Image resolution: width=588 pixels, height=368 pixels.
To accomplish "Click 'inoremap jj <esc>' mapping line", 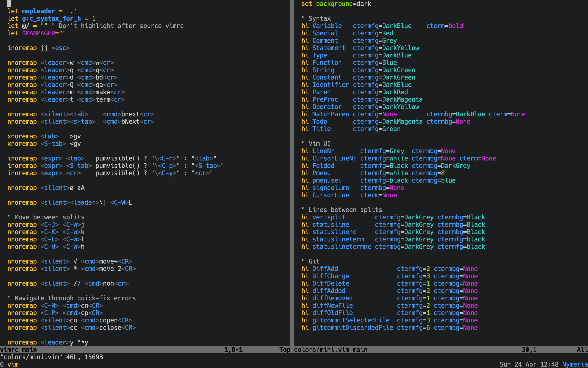I will pyautogui.click(x=39, y=48).
